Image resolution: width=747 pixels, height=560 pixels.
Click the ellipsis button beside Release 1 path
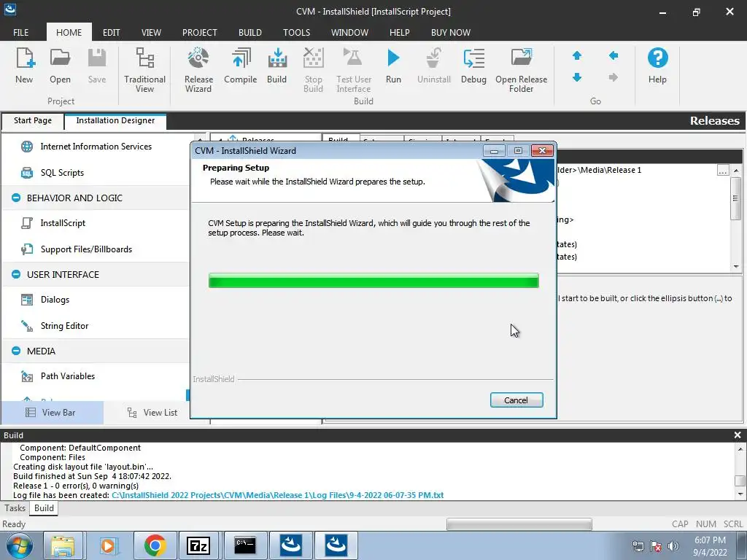pos(723,171)
